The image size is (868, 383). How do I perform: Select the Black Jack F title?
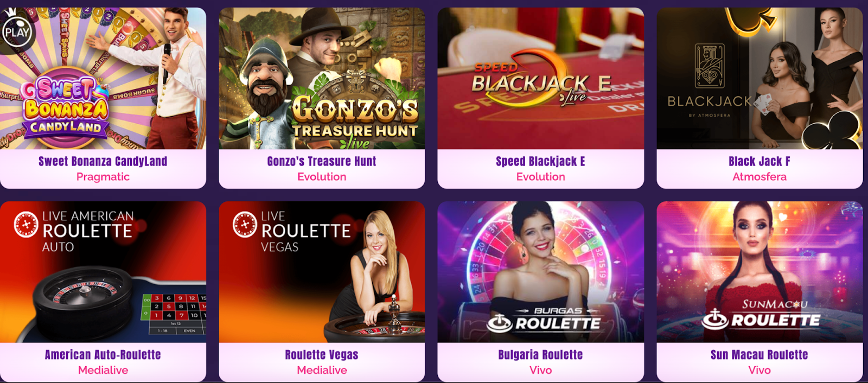pyautogui.click(x=759, y=161)
